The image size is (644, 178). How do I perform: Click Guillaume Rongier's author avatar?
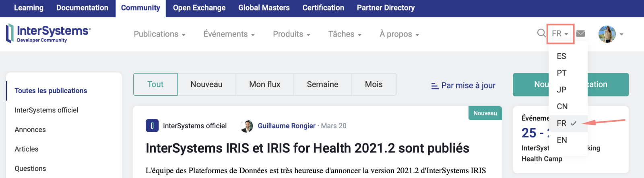coord(247,126)
